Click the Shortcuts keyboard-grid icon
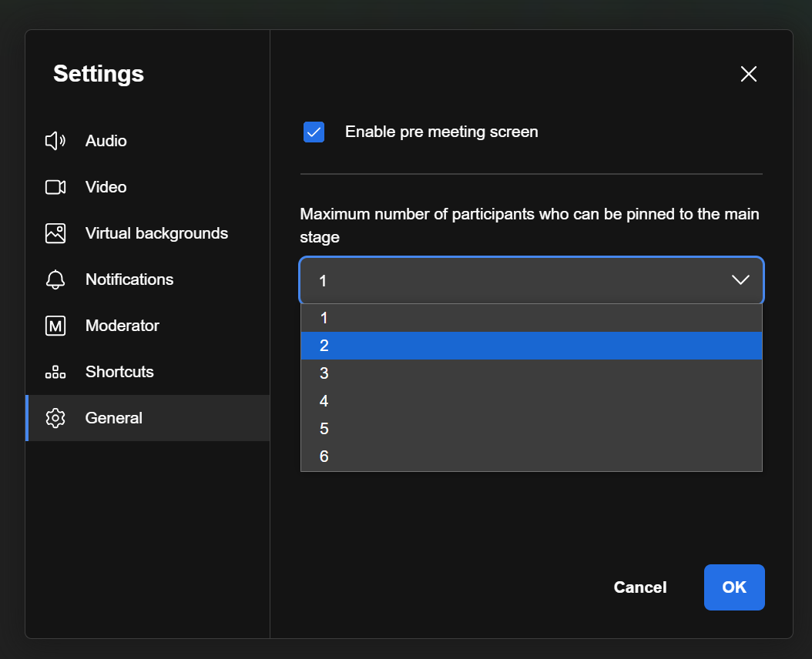This screenshot has width=812, height=659. coord(55,372)
